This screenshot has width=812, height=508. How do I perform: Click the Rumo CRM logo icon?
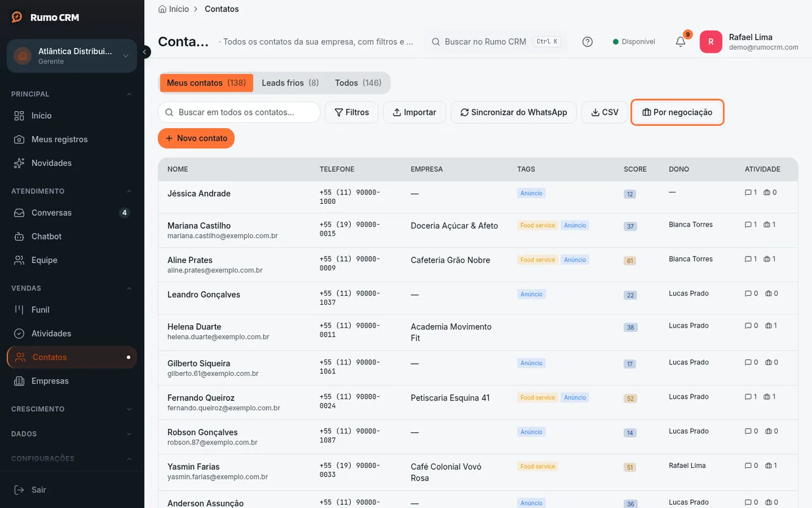17,17
